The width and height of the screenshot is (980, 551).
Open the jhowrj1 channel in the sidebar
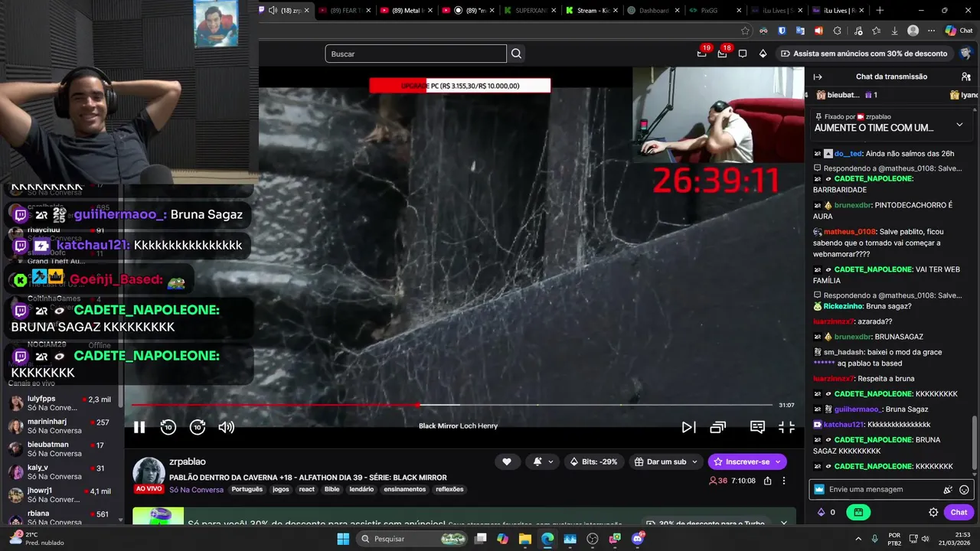(x=61, y=495)
